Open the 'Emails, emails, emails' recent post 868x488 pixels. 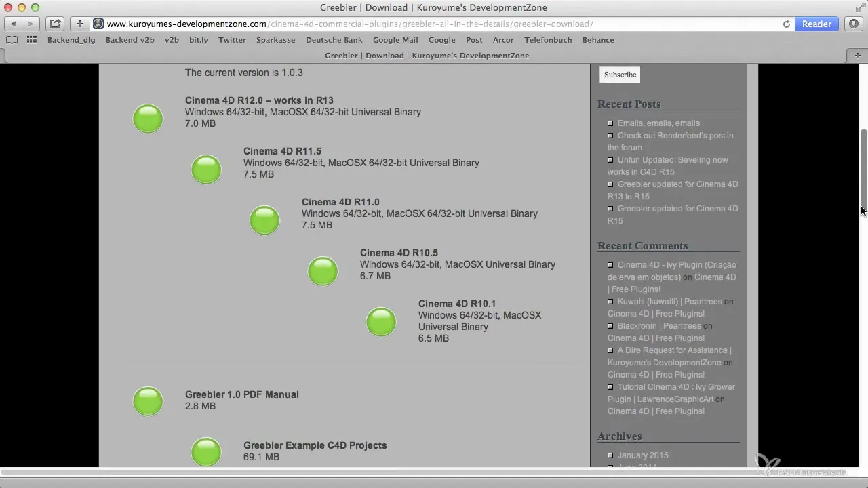[658, 123]
